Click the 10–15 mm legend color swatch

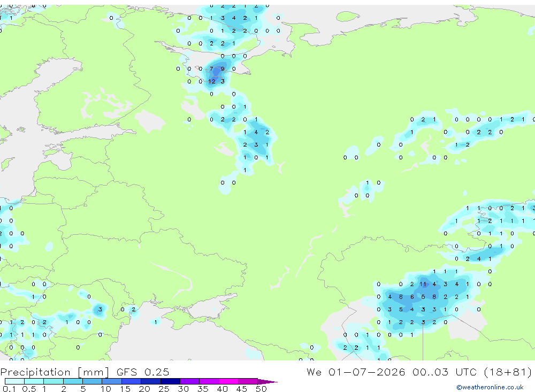click(112, 381)
